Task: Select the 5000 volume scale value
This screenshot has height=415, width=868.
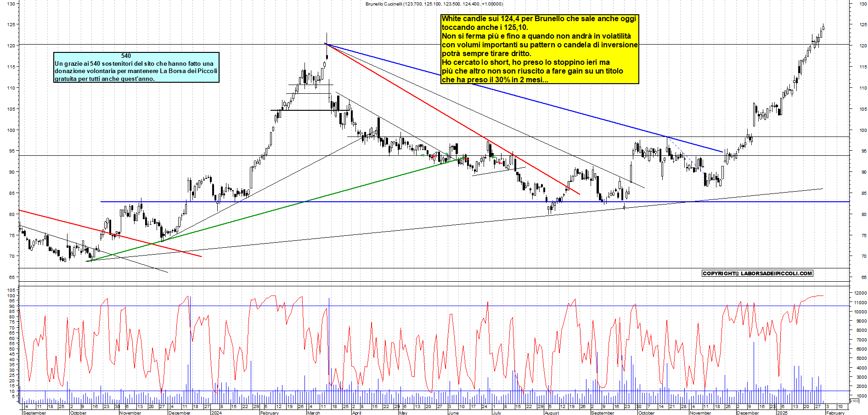Action: pyautogui.click(x=861, y=358)
